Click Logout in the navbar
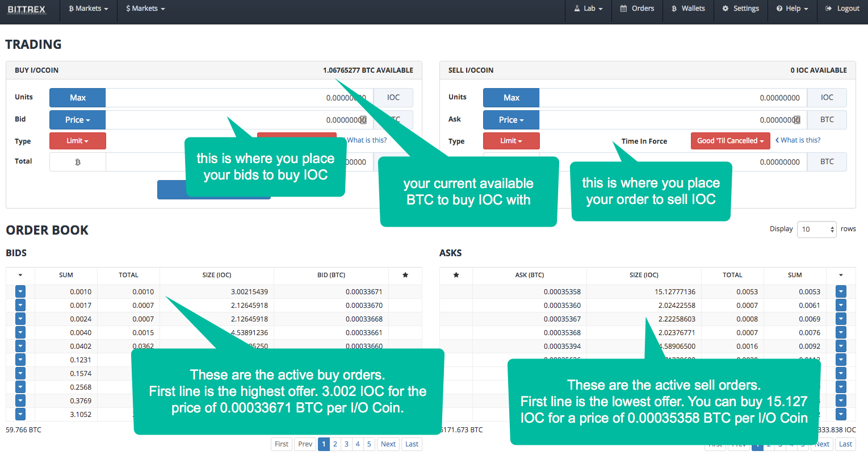Screen dimensions: 868x459 tap(842, 9)
